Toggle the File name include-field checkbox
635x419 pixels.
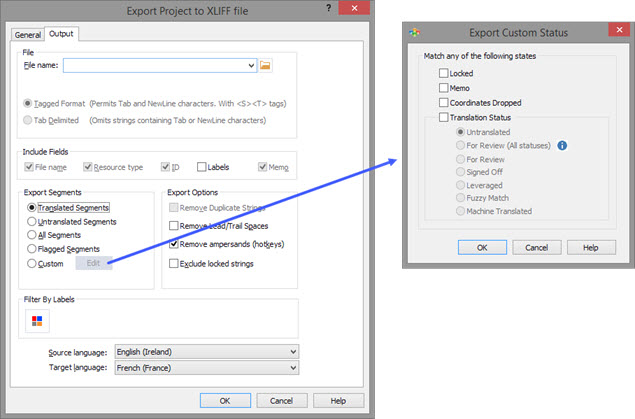point(29,167)
